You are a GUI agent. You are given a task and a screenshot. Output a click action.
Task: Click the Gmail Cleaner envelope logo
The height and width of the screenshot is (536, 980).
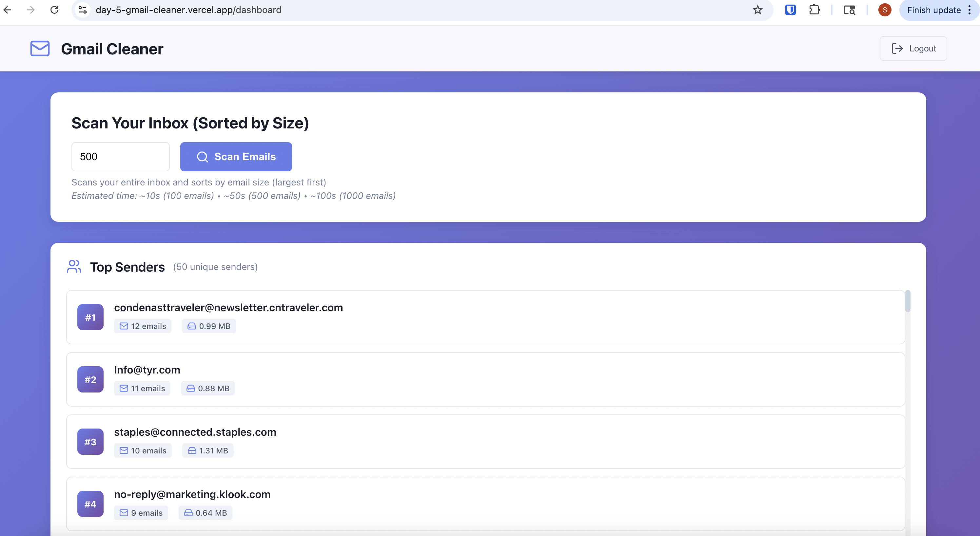click(40, 49)
